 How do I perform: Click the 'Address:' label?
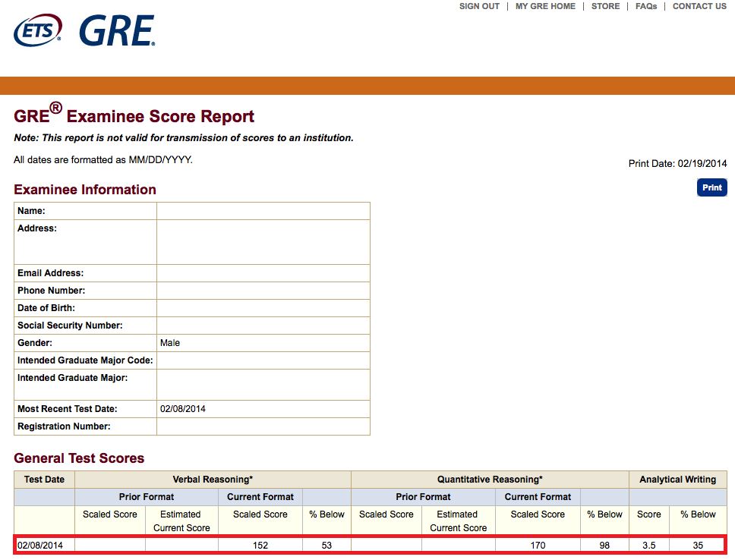(37, 228)
